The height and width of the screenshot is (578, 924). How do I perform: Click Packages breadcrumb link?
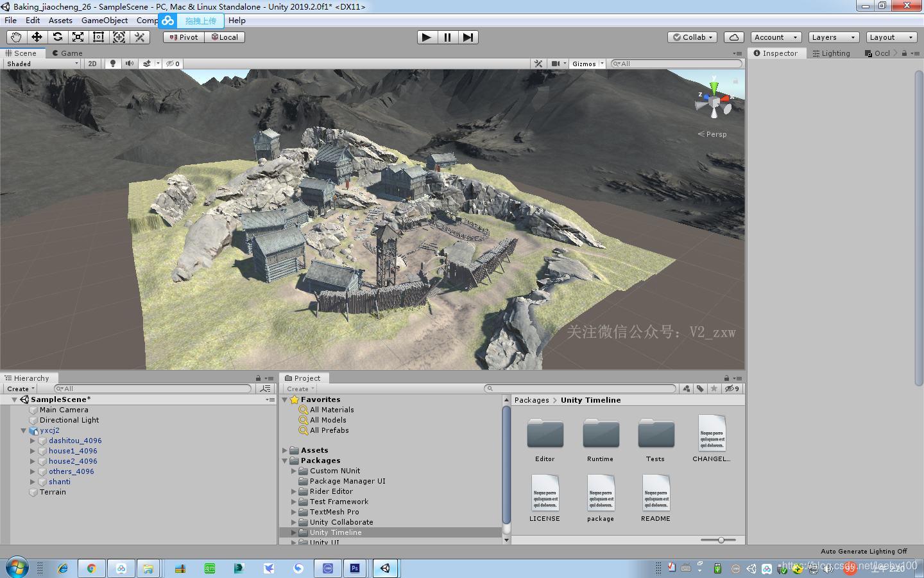[x=531, y=400]
